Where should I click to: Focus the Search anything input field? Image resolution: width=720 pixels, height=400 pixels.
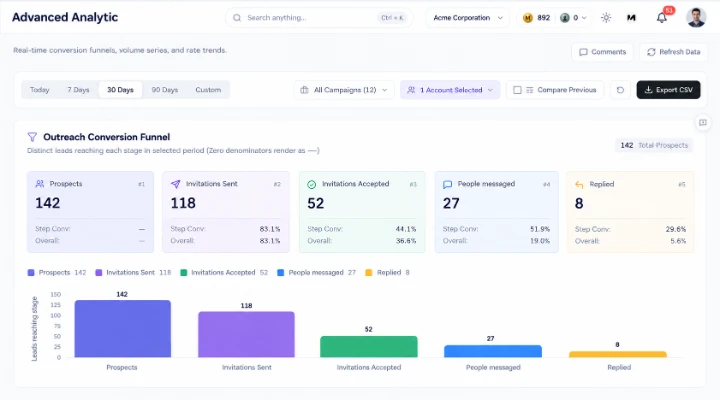(x=319, y=18)
